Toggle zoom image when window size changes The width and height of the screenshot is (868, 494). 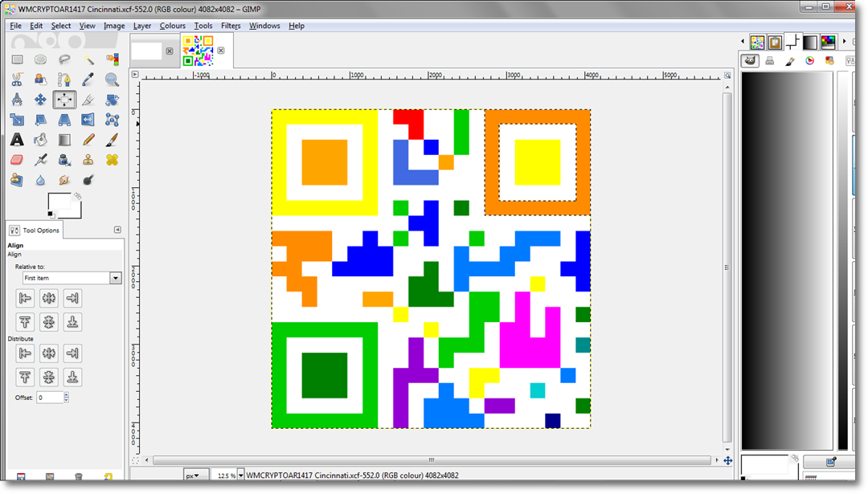(727, 75)
